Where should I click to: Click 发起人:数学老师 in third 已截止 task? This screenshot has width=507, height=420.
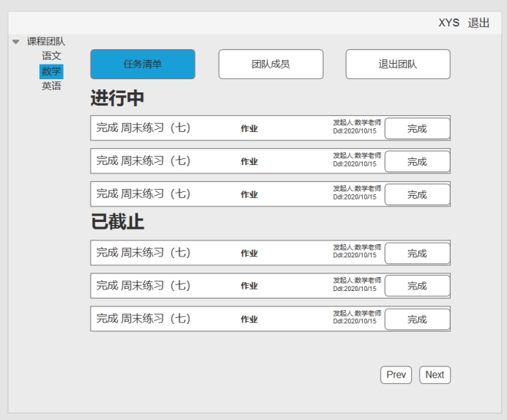[x=358, y=314]
